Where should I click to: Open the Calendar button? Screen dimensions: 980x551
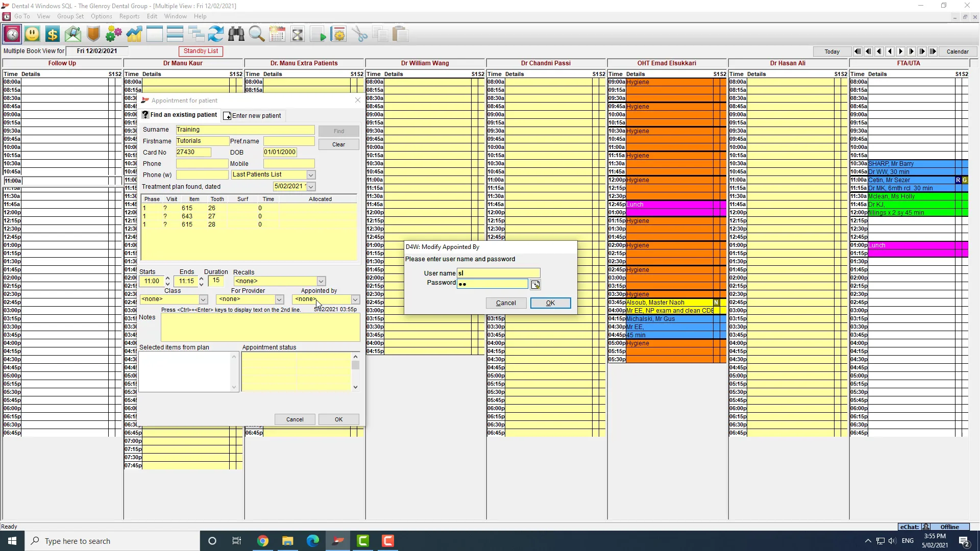[x=957, y=52]
